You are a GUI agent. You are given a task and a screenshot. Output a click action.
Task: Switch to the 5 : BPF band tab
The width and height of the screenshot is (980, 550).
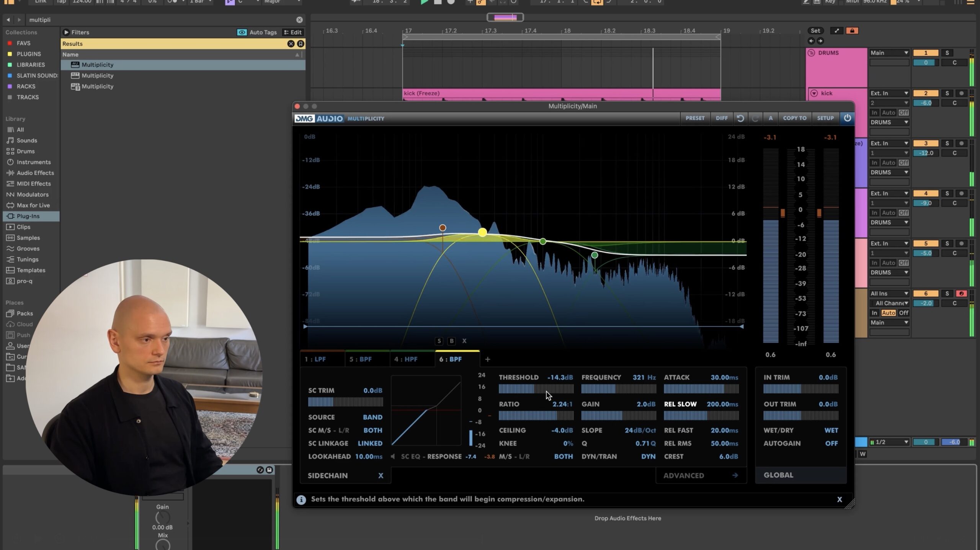[x=367, y=359]
